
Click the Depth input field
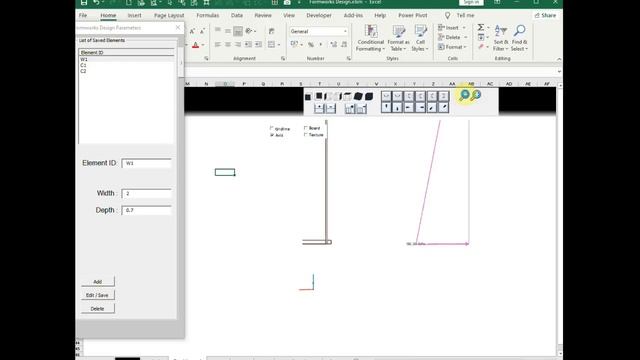[x=147, y=210]
